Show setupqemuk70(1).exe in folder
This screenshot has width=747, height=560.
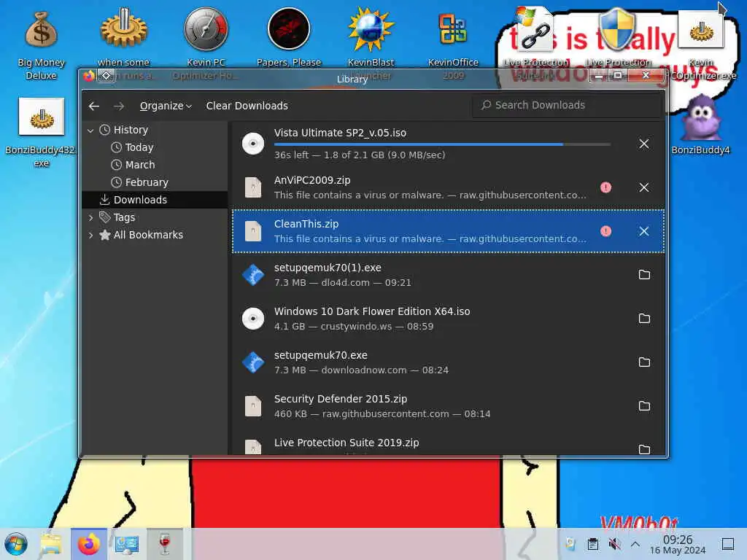(x=644, y=275)
